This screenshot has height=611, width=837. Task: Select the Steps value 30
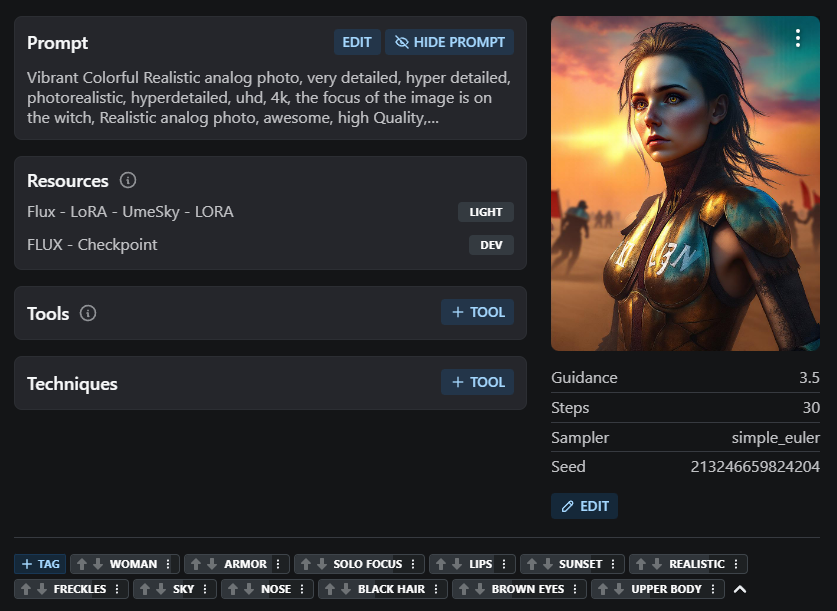tap(811, 408)
